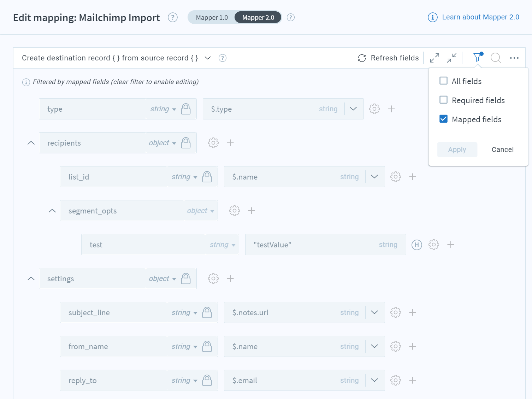Open the more options ellipsis menu
Image resolution: width=532 pixels, height=399 pixels.
(x=514, y=58)
